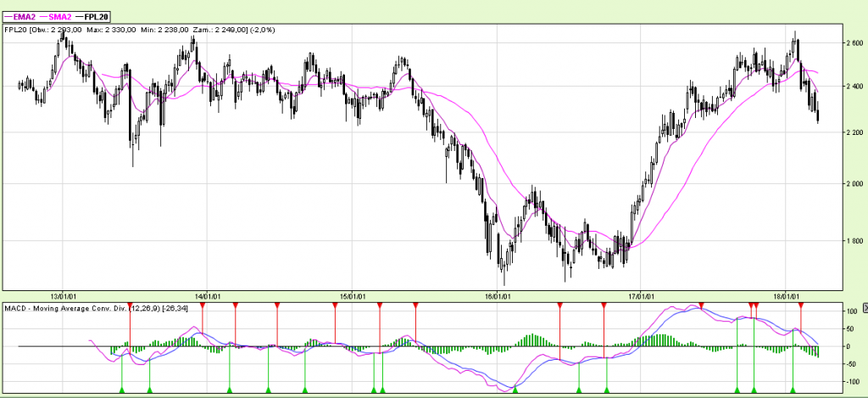Click the rightmost green triangle MACD marker
Viewport: 868px width, 398px height.
793,390
